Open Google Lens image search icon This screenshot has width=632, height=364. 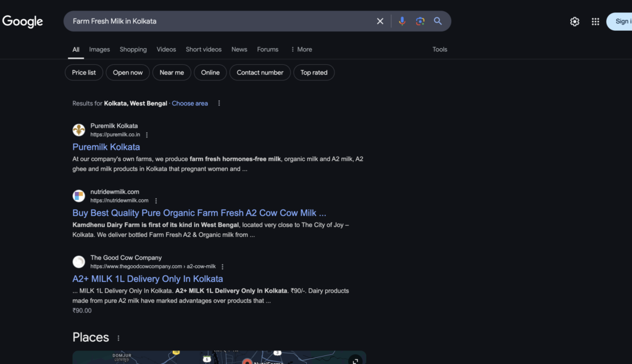pos(420,22)
